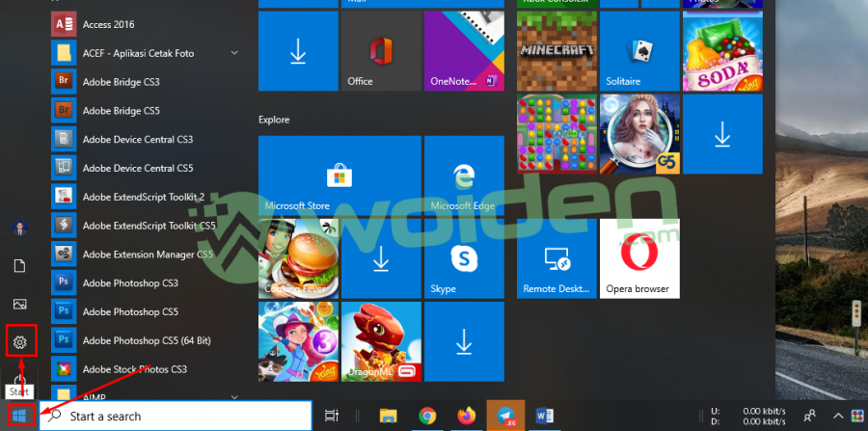Launch Google Chrome from the taskbar
Screen dimensions: 868x431
(x=427, y=417)
